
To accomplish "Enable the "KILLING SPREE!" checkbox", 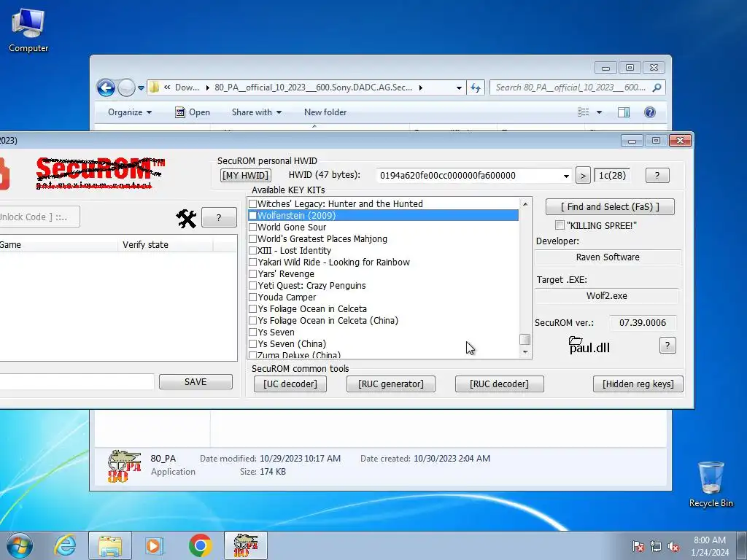I will pyautogui.click(x=560, y=225).
